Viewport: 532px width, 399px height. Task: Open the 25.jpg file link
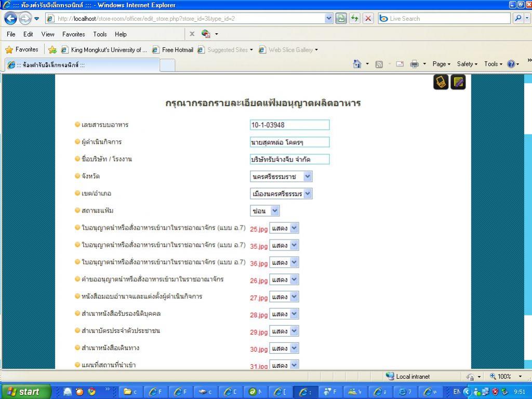tap(259, 229)
